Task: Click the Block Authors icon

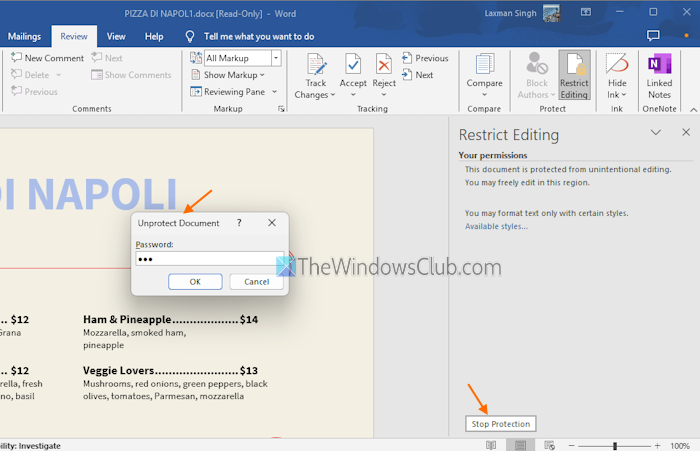Action: 537,63
